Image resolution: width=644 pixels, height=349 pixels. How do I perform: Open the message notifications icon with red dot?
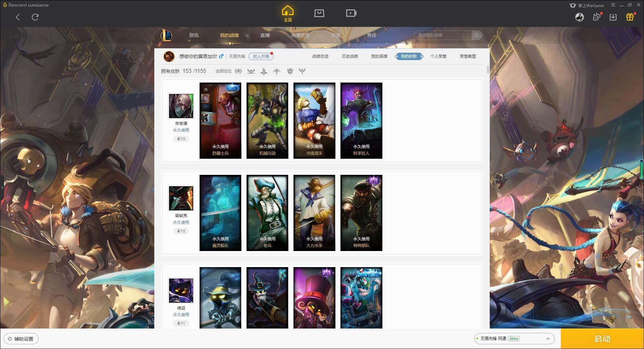point(597,17)
